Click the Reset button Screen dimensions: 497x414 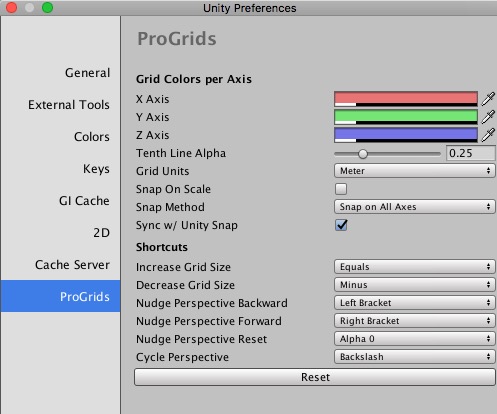coord(315,377)
